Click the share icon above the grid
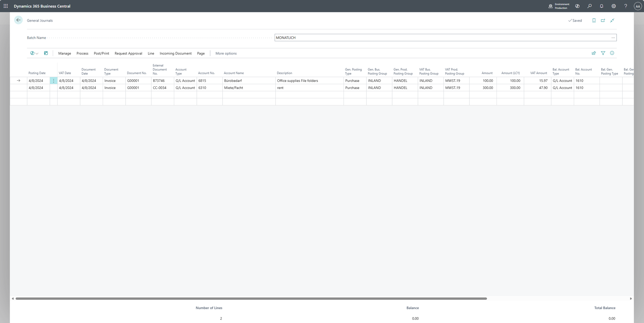Viewport: 644px width, 323px height. 594,53
